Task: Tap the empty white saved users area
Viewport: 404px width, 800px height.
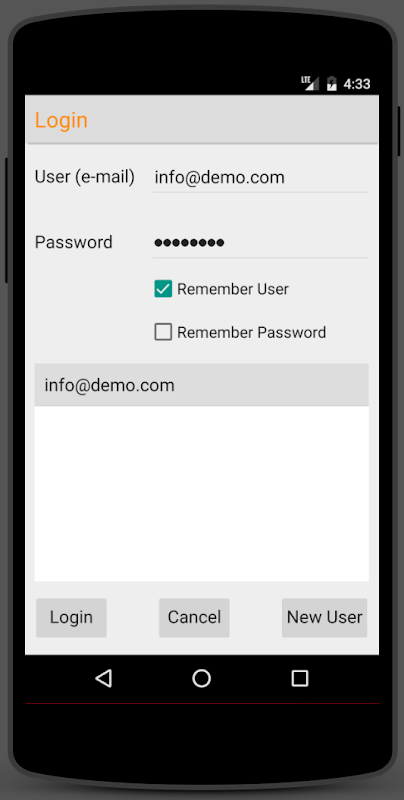Action: (201, 494)
